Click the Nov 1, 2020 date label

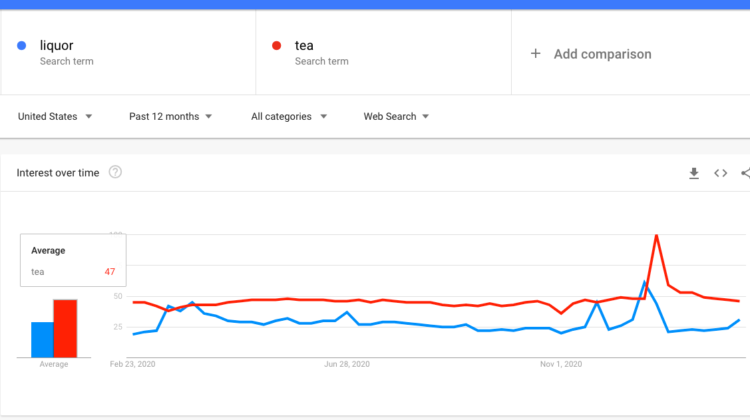[560, 365]
